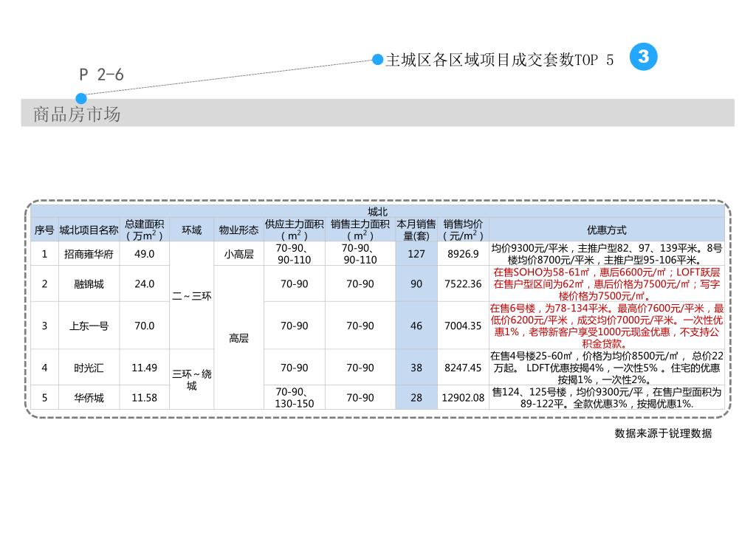Click the source note 数据来源于锐理数据
This screenshot has height=533, width=756.
pos(663,433)
